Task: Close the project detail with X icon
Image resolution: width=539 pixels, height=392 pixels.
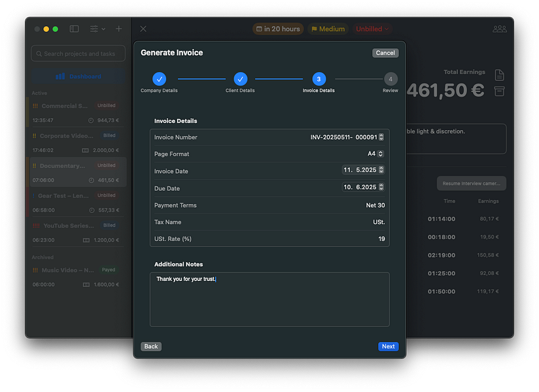Action: (x=143, y=29)
